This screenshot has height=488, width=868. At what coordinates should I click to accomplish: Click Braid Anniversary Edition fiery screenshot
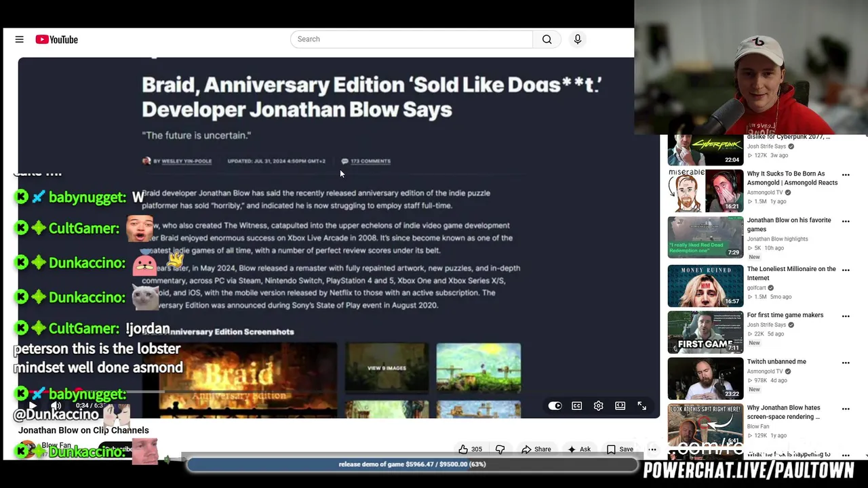pyautogui.click(x=248, y=380)
